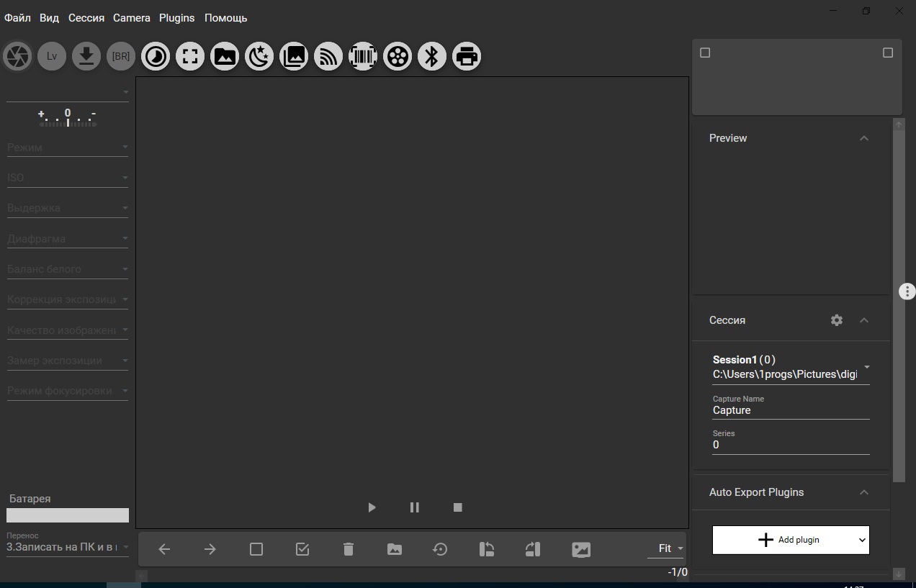Image resolution: width=916 pixels, height=588 pixels.
Task: Click the Add plugin button
Action: click(x=791, y=540)
